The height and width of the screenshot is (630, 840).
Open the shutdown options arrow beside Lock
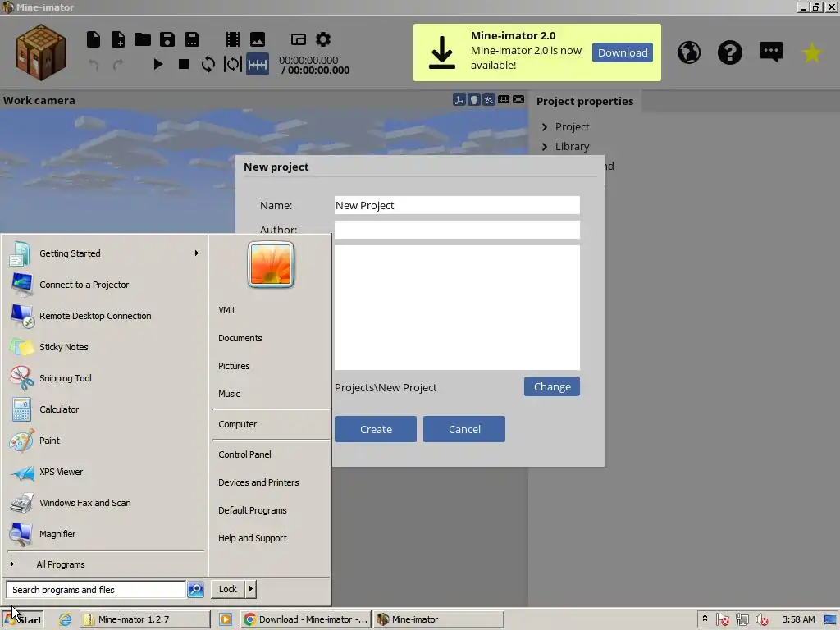pyautogui.click(x=251, y=589)
